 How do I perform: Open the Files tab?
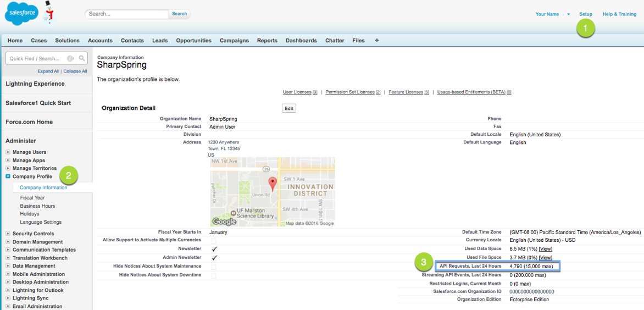tap(359, 40)
